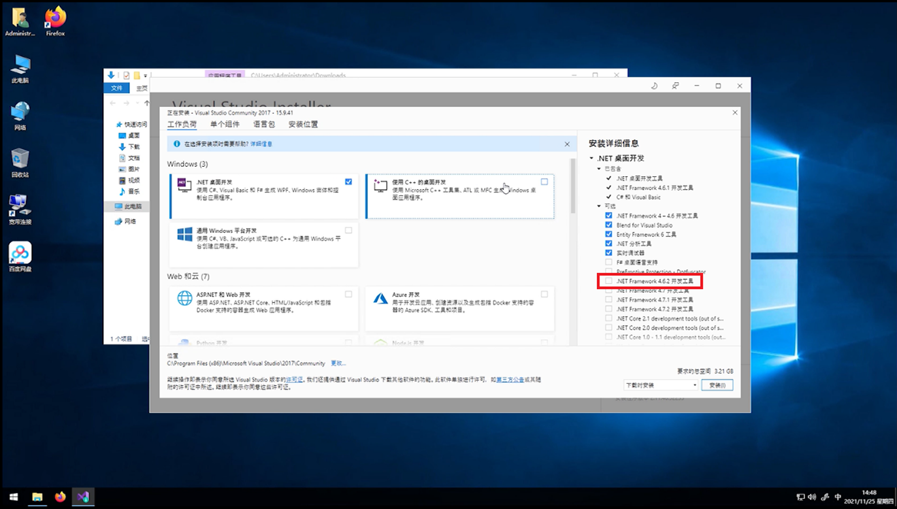Click the ASP.NET and Web globe icon

point(185,298)
